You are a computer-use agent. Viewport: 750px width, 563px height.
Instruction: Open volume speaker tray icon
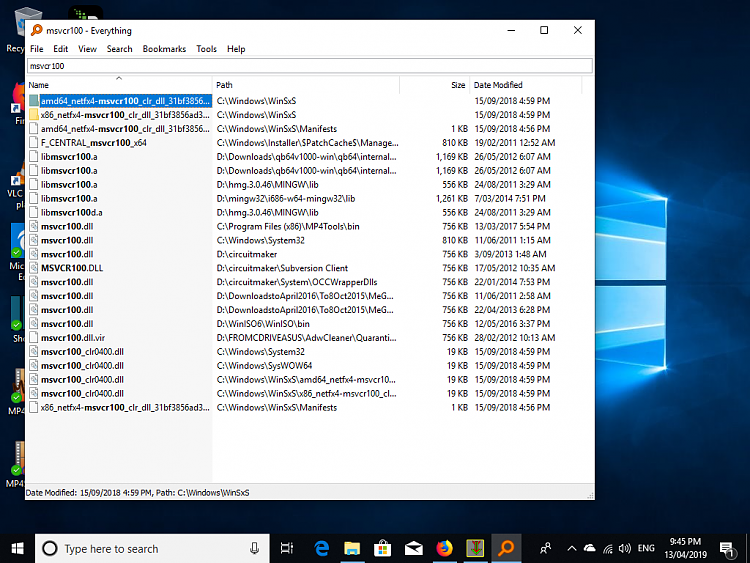[x=624, y=549]
